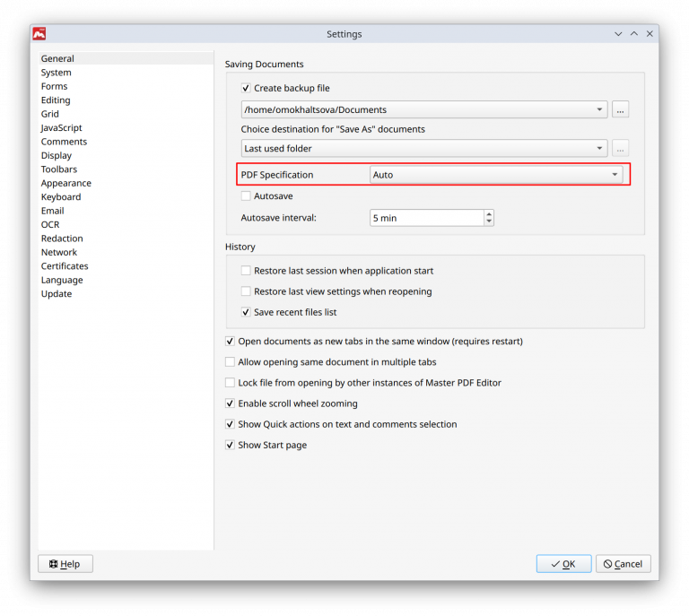Go to the Certificates settings category
Screen dimensions: 689x616
65,266
